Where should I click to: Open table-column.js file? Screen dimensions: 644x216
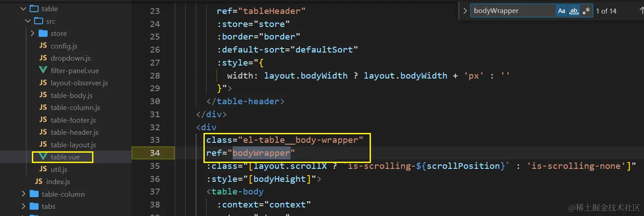coord(75,108)
